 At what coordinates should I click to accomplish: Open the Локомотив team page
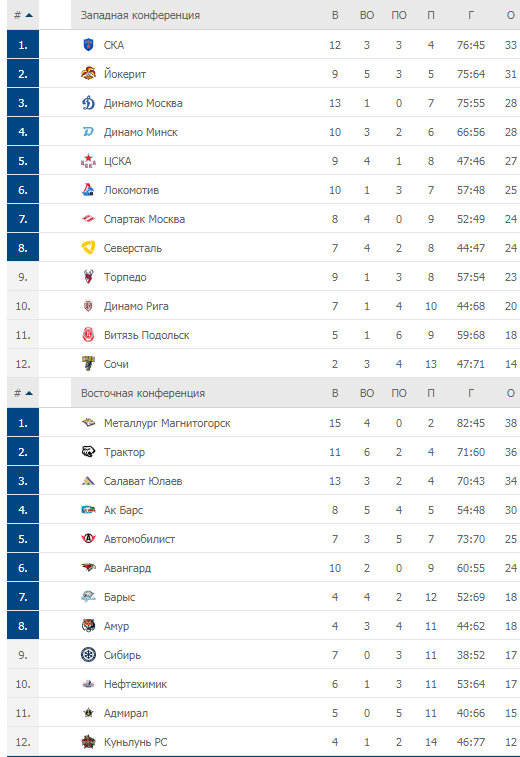[x=131, y=190]
